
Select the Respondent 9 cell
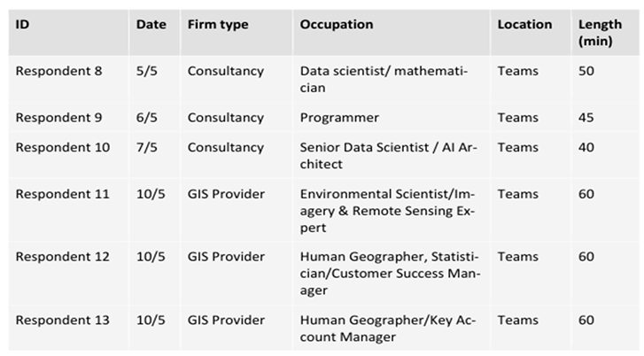pyautogui.click(x=58, y=118)
